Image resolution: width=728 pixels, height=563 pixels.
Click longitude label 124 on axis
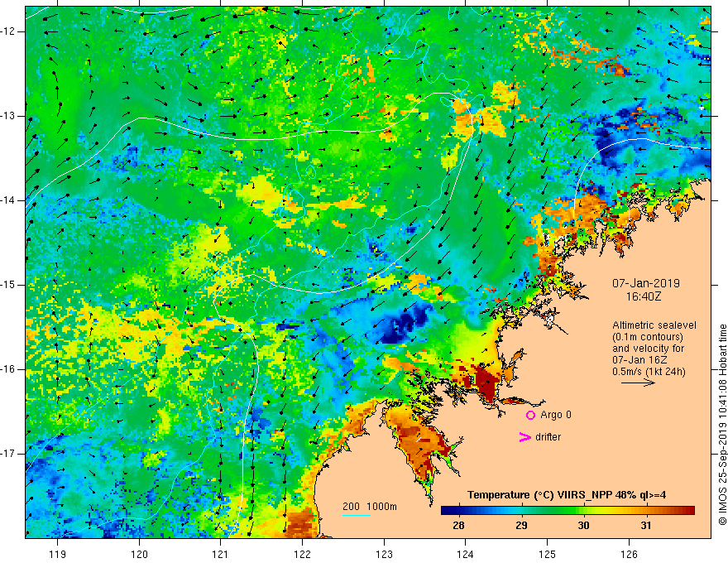(465, 554)
